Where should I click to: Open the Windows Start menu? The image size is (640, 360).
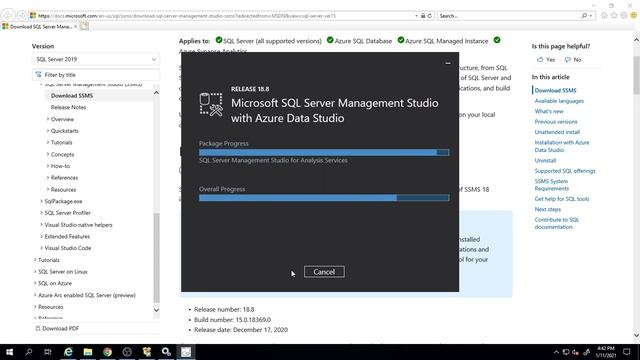(x=9, y=352)
